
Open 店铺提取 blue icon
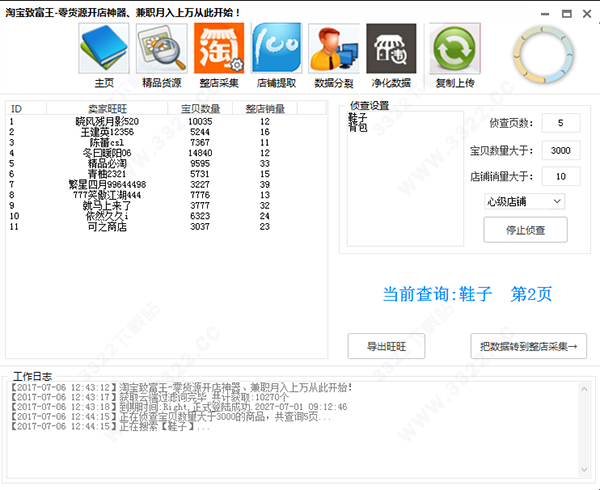click(x=276, y=48)
